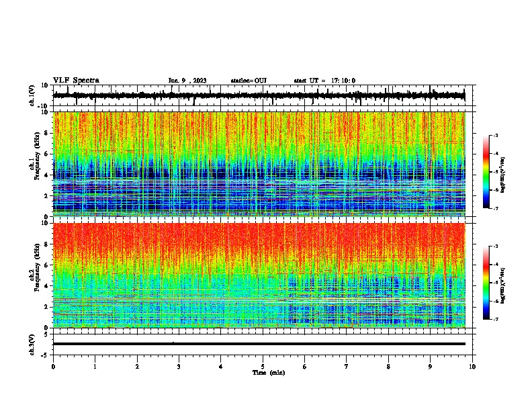Click the "Time (min)" axis title
The width and height of the screenshot is (532, 411).
click(269, 373)
